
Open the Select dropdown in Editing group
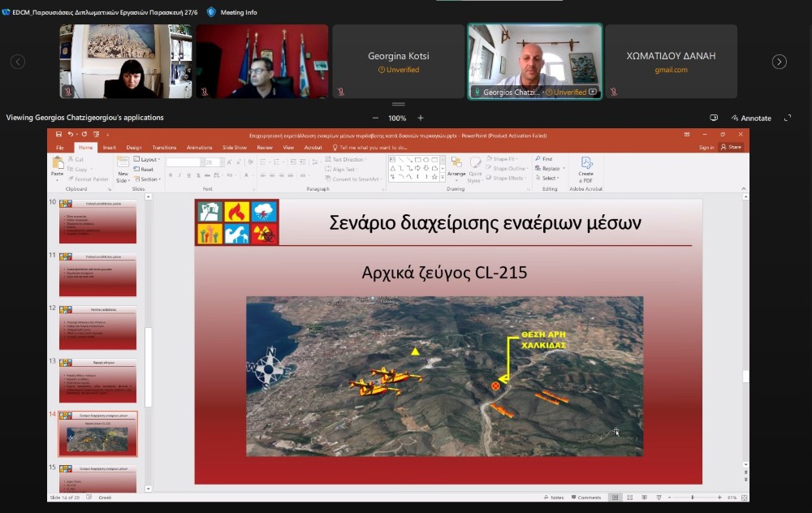coord(549,178)
